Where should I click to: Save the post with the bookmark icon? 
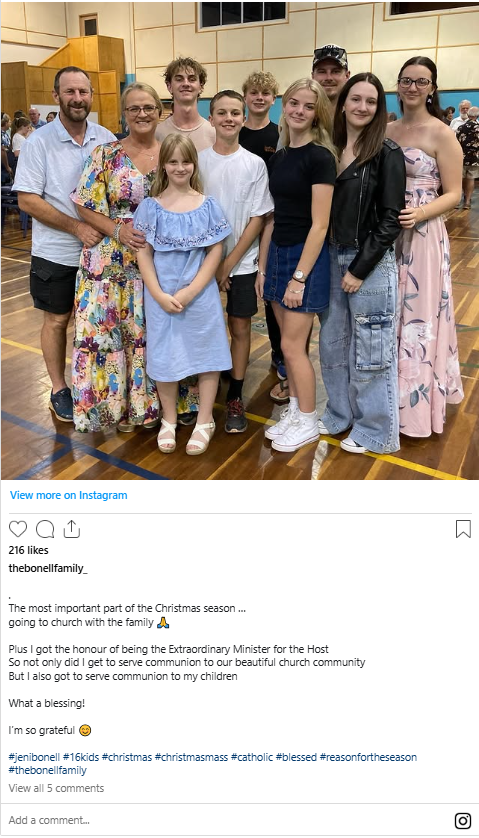tap(463, 529)
